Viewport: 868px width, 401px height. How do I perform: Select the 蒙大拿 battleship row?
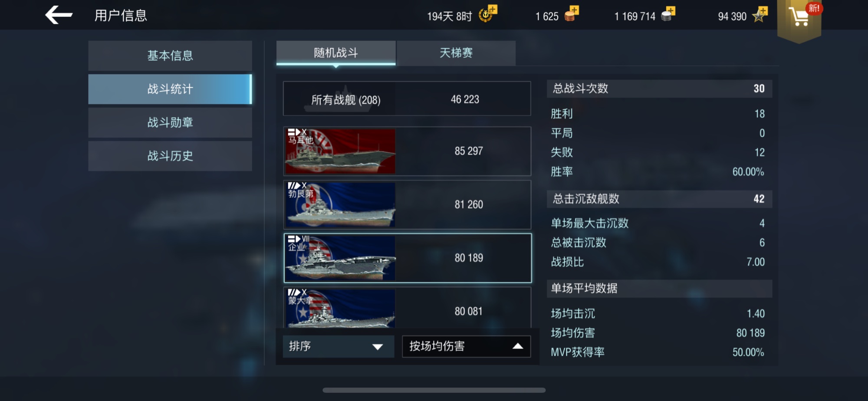(407, 308)
